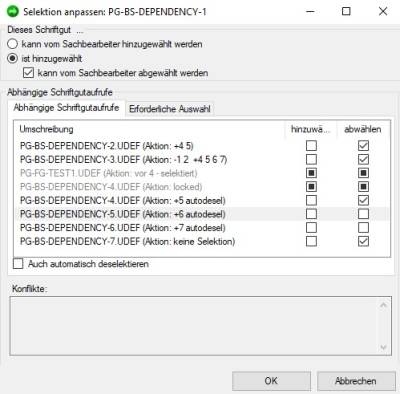Viewport: 400px width, 394px height.
Task: Confirm the dialog with OK
Action: 271,381
